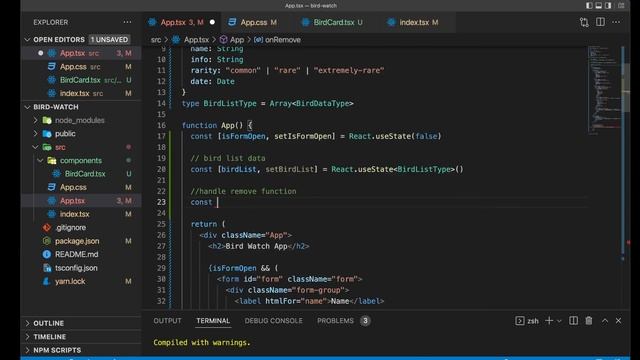
Task: Click unsaved dot on App.tsx tab
Action: (x=212, y=22)
